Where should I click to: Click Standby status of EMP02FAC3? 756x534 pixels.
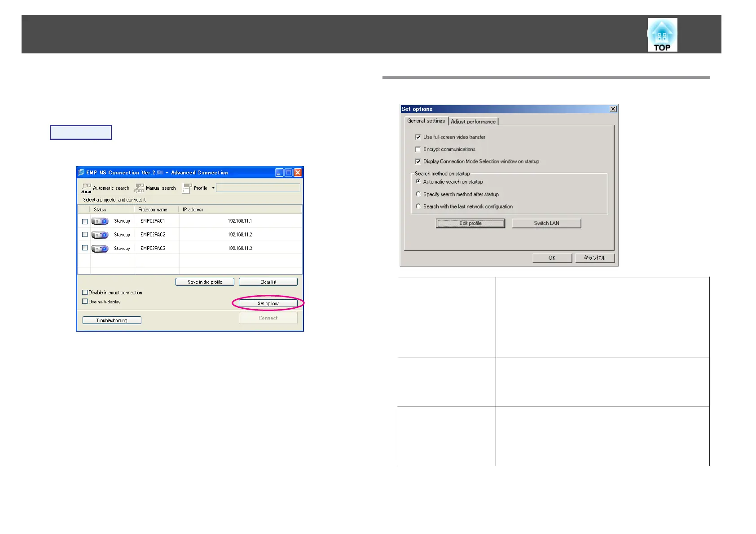point(122,249)
